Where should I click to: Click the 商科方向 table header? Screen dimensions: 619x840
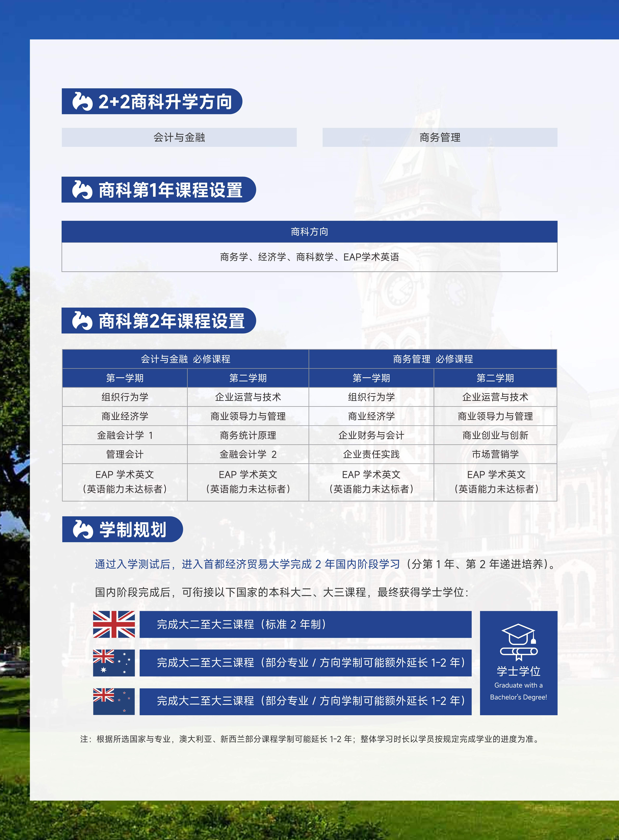(309, 232)
